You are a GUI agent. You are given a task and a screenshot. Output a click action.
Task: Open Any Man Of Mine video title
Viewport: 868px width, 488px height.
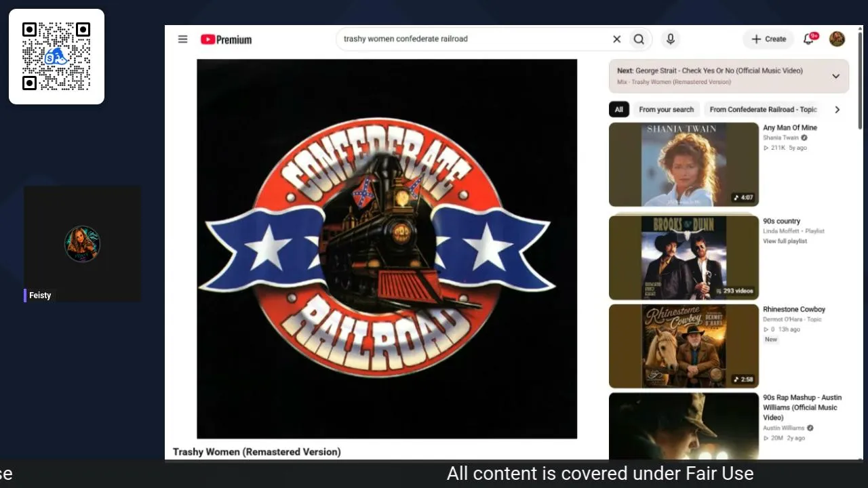(790, 127)
